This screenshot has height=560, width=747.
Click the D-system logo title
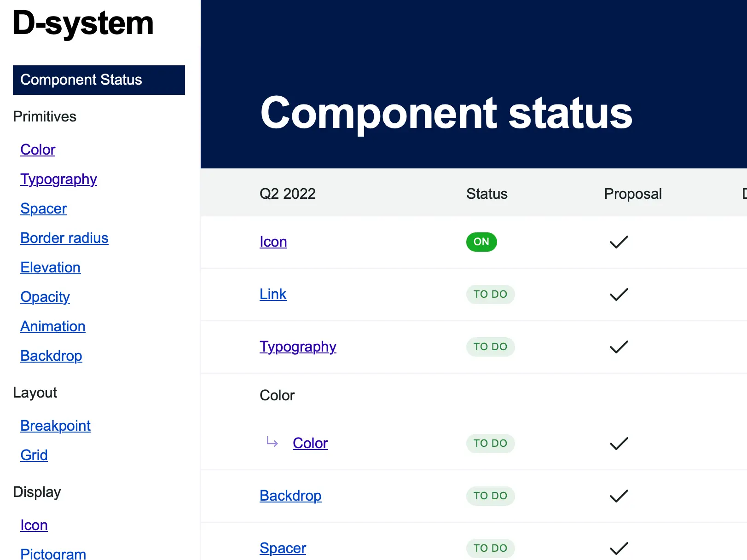[x=83, y=23]
